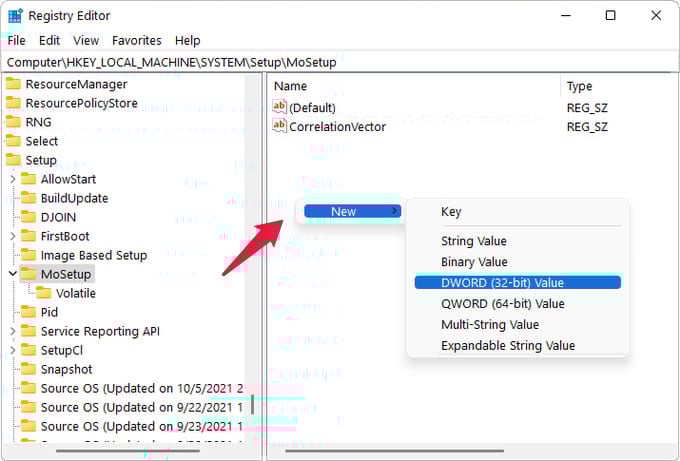
Task: Expand the SetupCl key
Action: click(x=13, y=350)
